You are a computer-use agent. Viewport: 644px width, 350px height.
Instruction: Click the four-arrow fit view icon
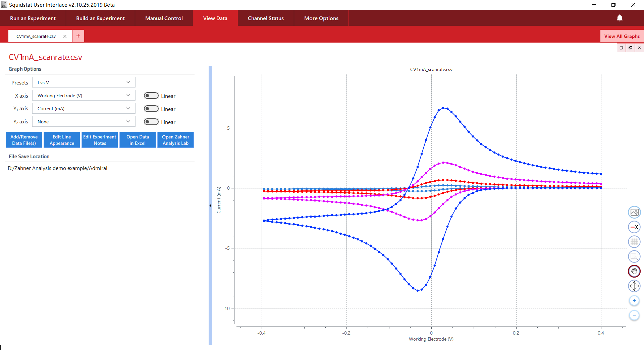click(x=634, y=286)
